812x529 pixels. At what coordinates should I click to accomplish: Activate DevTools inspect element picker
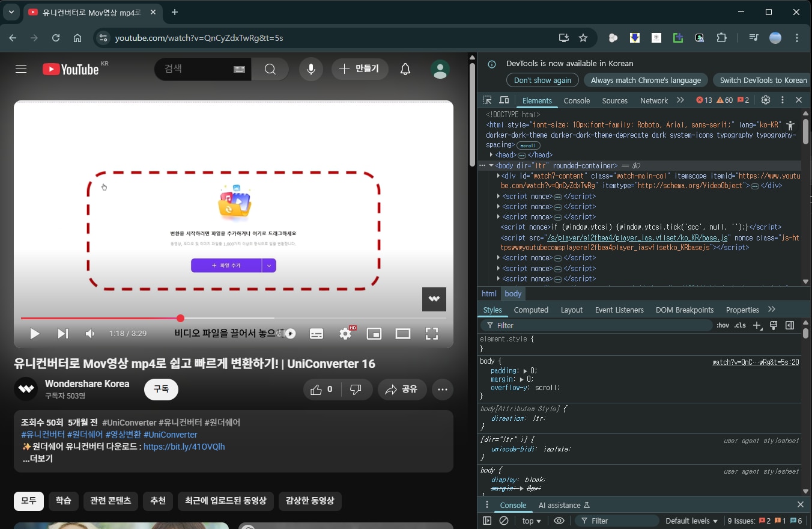tap(487, 100)
